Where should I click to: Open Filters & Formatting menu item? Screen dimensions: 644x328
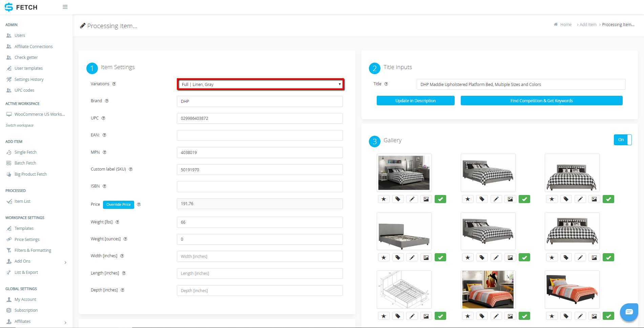[33, 250]
